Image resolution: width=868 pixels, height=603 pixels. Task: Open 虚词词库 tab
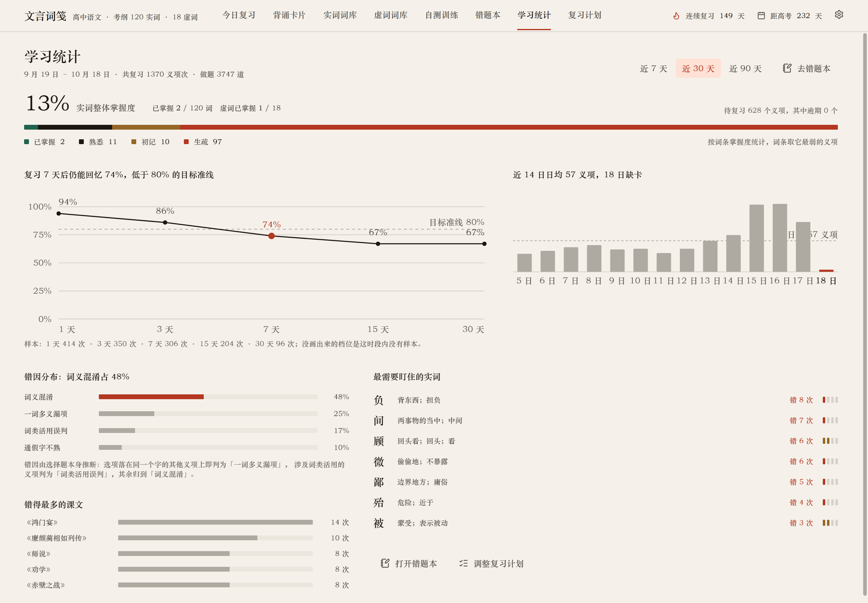pyautogui.click(x=391, y=15)
